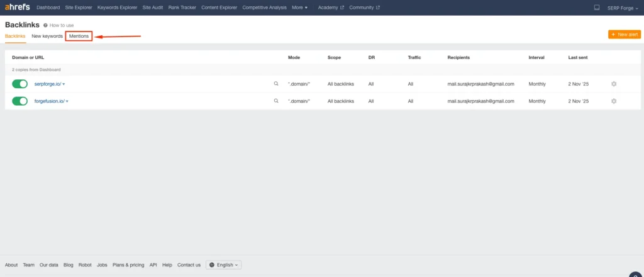
Task: Click the How to use help icon
Action: coord(45,25)
